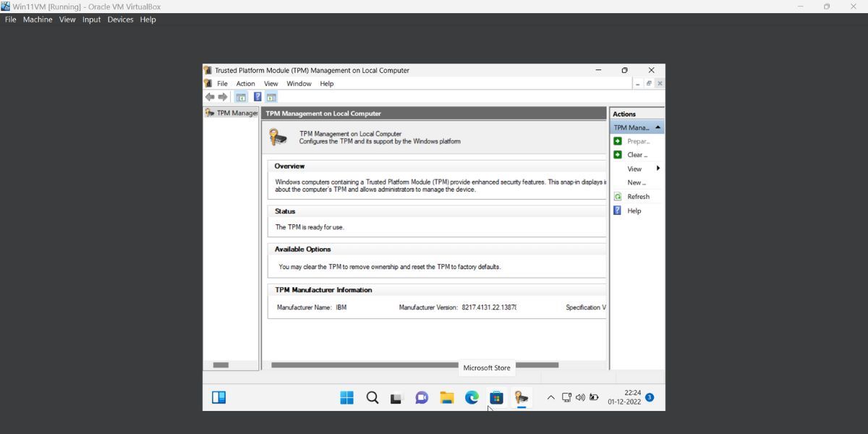868x434 pixels.
Task: Expand the View submenu arrow in Actions
Action: 658,169
